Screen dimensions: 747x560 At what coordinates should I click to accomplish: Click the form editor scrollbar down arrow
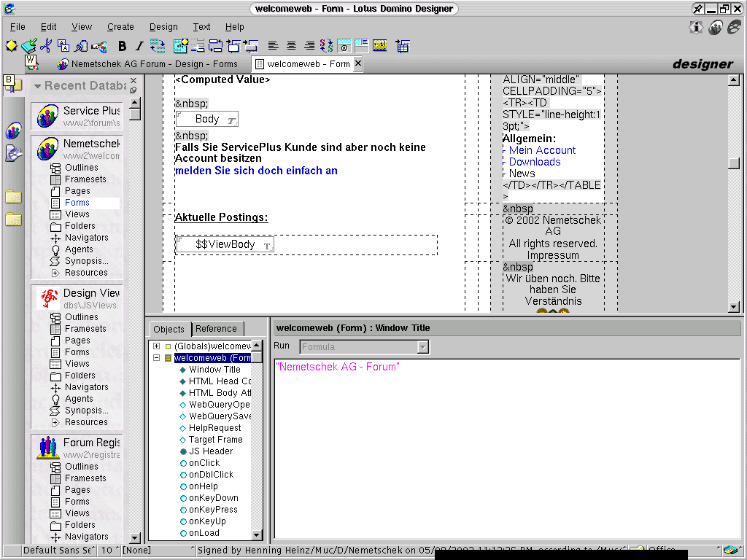734,307
